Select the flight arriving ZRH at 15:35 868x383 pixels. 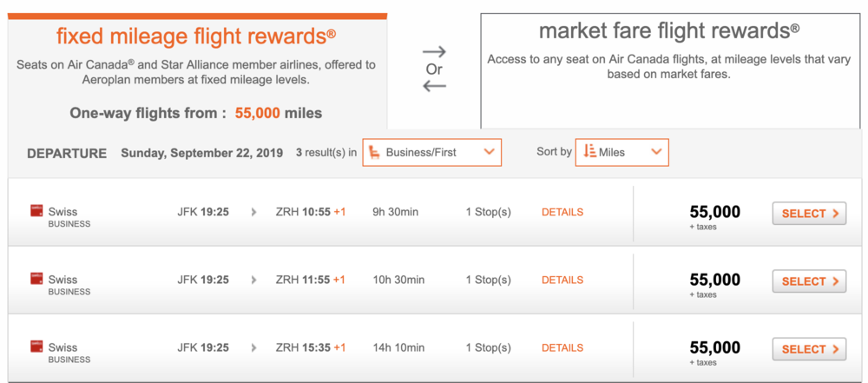(x=809, y=349)
